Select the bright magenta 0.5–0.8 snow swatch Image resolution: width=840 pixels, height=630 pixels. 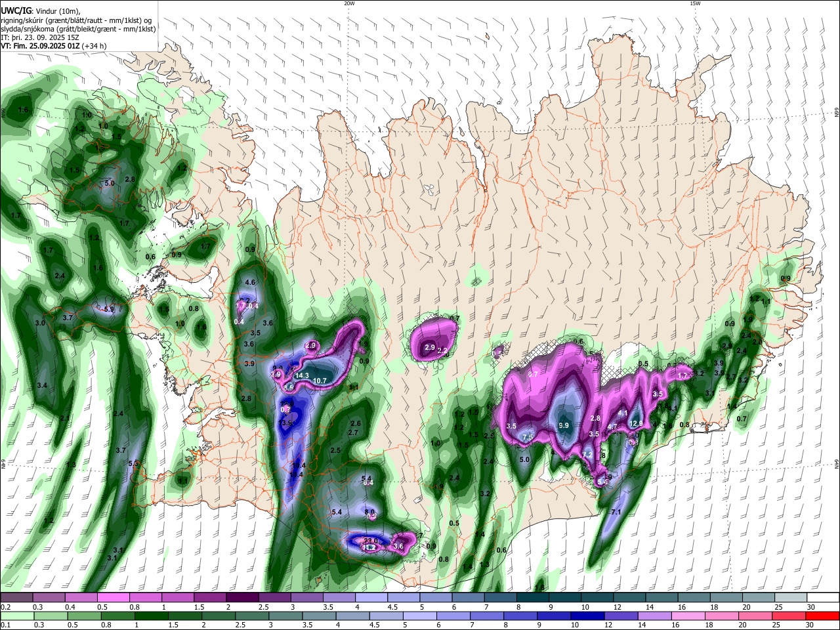(x=113, y=598)
